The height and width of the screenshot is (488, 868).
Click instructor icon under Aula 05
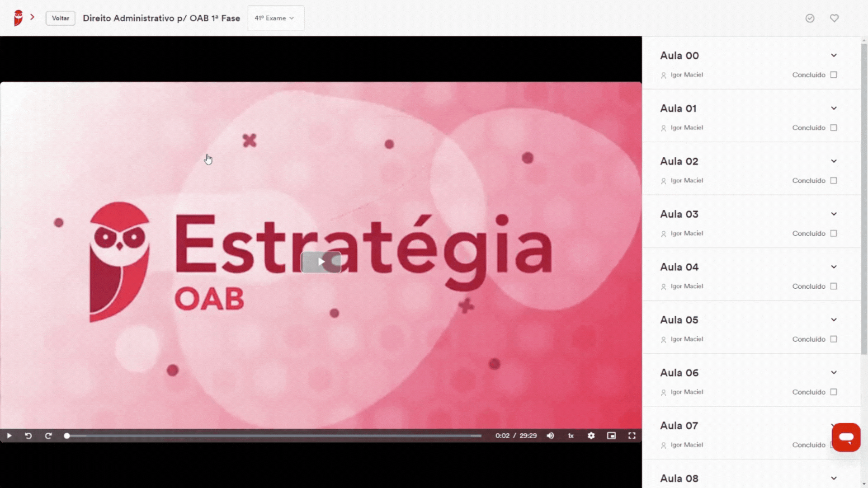(663, 340)
